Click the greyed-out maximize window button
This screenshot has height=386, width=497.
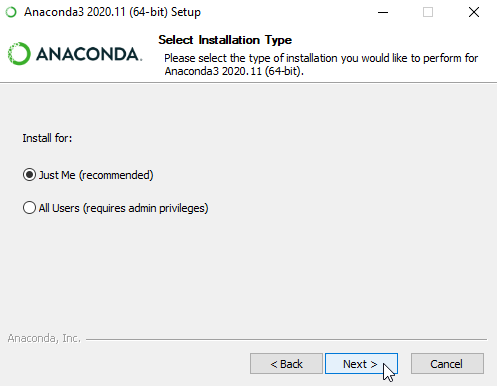click(428, 12)
